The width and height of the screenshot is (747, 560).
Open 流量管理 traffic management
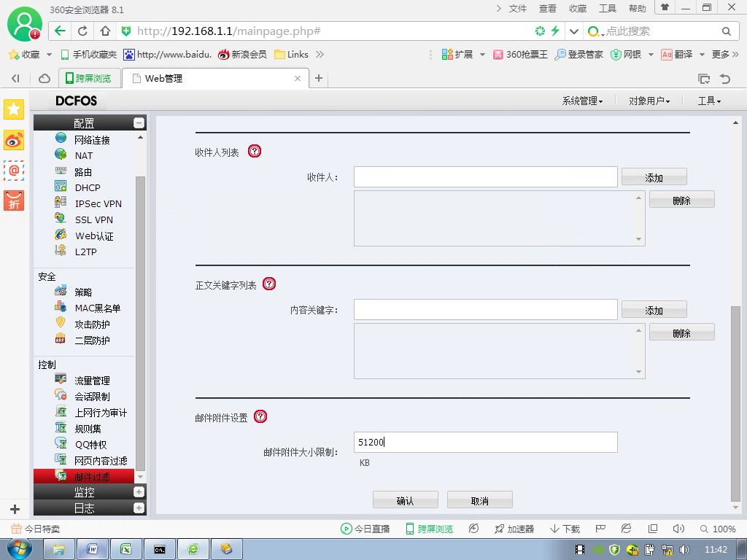(92, 381)
